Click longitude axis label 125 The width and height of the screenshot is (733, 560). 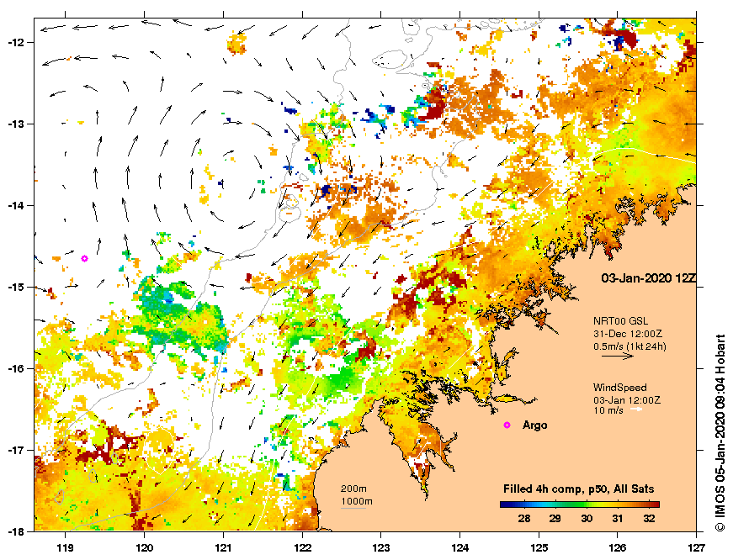(539, 548)
